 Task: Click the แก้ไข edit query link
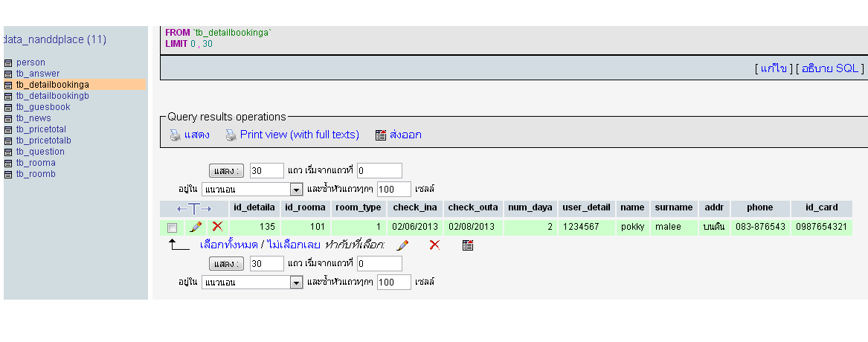tap(774, 68)
